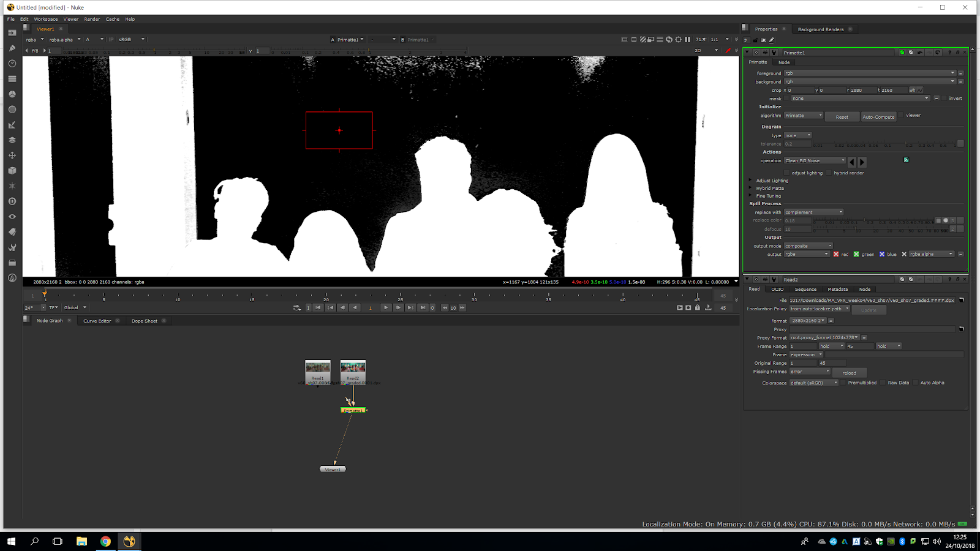Switch to the Curve Editor tab
Screen dimensions: 980x551
(x=97, y=321)
